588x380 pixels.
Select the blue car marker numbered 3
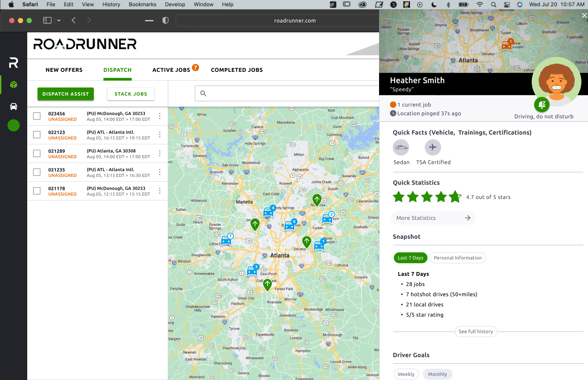(x=253, y=270)
